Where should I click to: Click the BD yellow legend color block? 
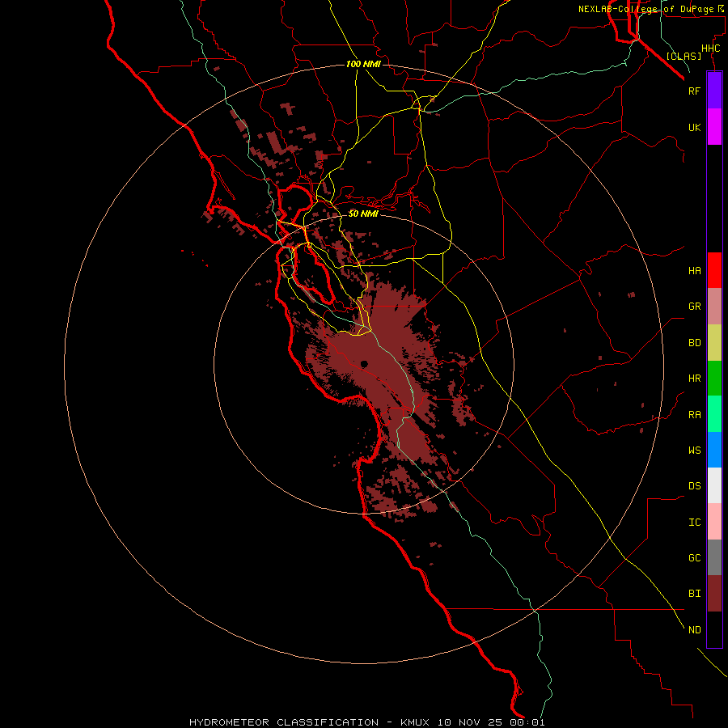[714, 343]
